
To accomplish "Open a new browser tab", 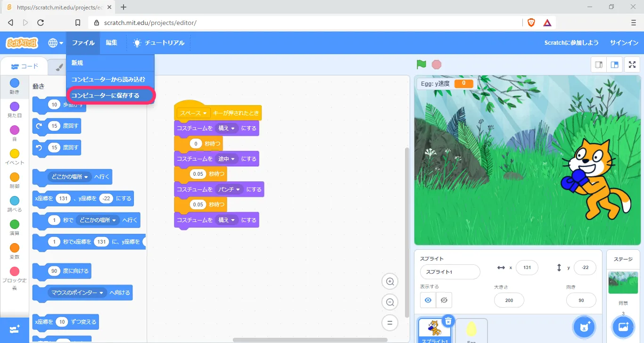I will (124, 7).
